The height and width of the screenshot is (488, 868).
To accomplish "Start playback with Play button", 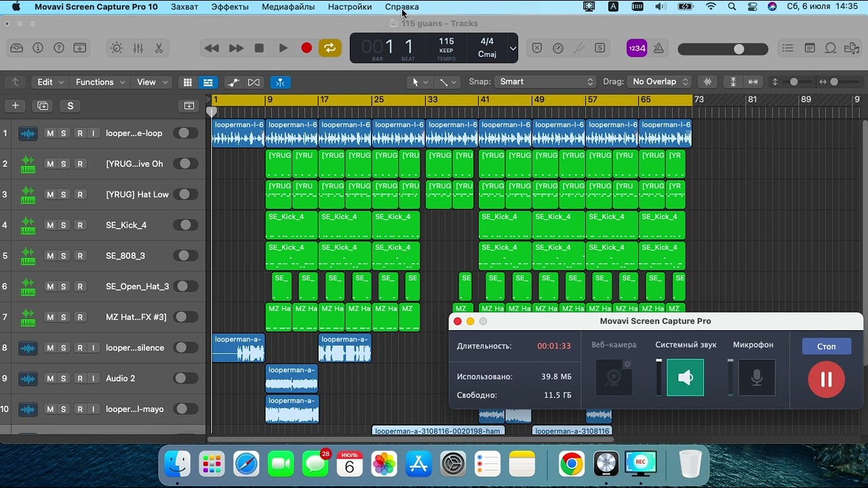I will click(283, 48).
